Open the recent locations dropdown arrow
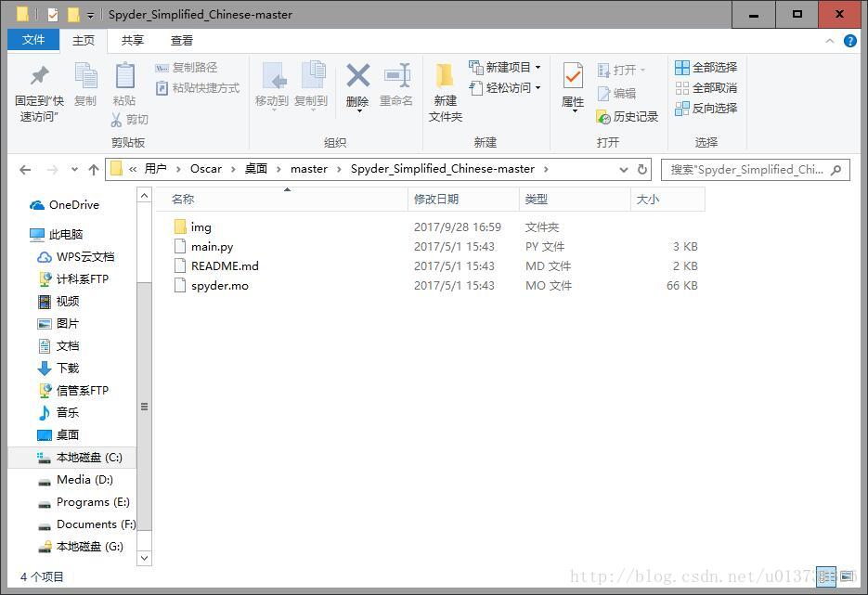The height and width of the screenshot is (595, 868). tap(75, 169)
